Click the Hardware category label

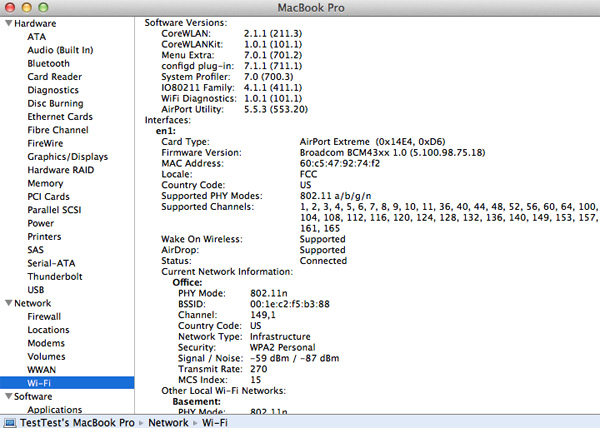[x=35, y=23]
